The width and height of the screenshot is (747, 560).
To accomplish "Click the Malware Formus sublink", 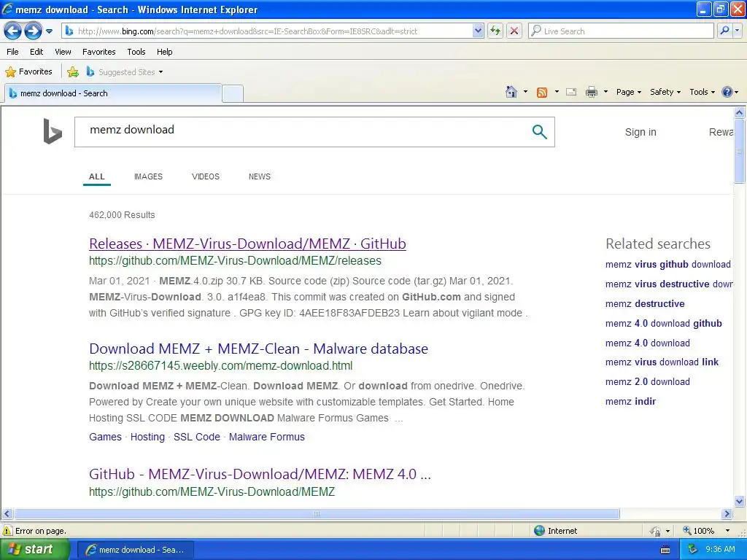I will [x=267, y=437].
